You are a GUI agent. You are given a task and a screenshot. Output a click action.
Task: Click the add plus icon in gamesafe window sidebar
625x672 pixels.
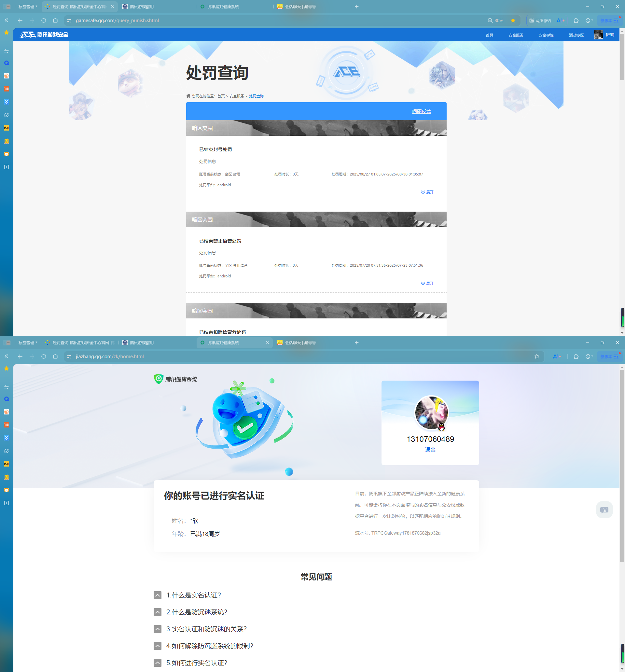tap(7, 167)
